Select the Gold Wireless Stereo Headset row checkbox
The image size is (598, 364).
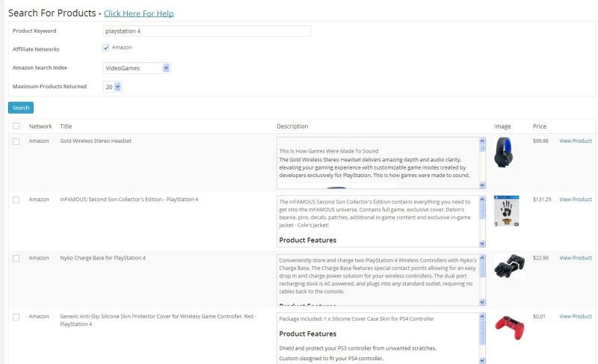16,141
